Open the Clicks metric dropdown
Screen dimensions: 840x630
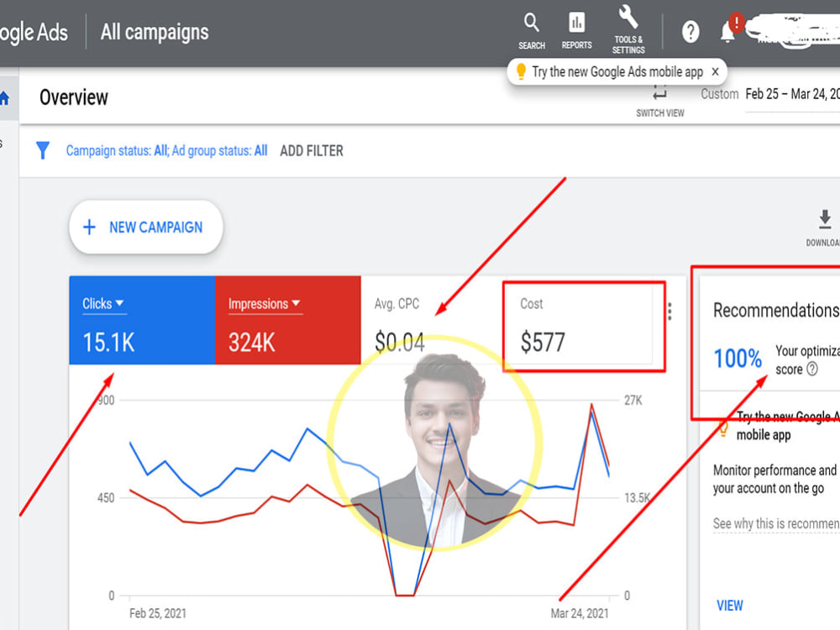click(103, 304)
